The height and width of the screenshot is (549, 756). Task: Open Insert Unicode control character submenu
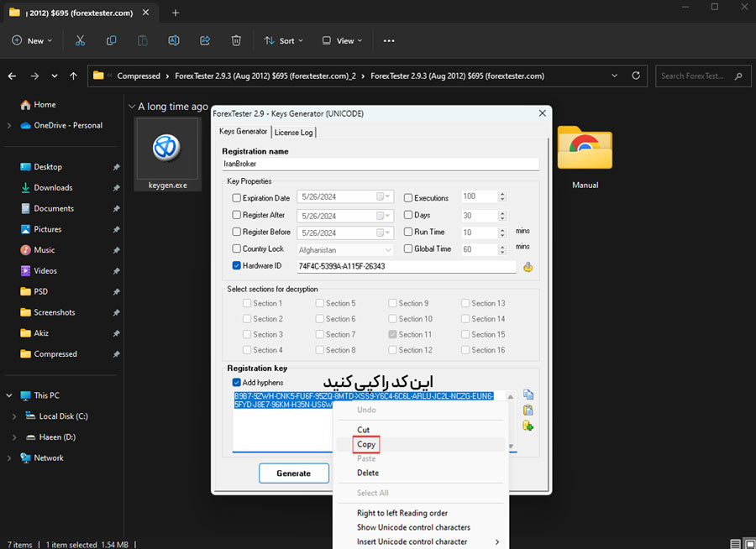click(x=419, y=541)
